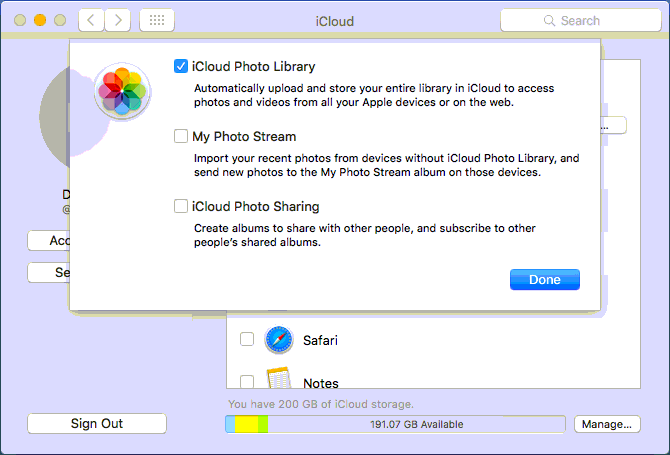Click the My Photo Stream label
This screenshot has width=670, height=455.
click(x=244, y=137)
